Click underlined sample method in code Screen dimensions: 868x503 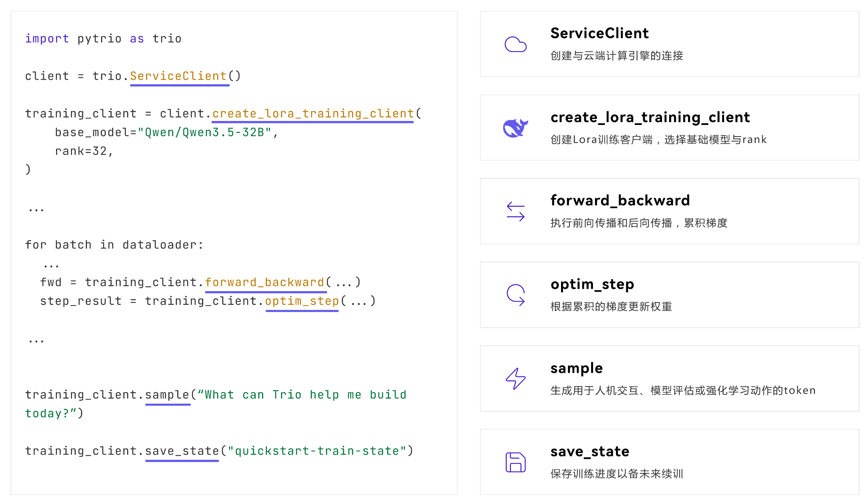click(167, 395)
